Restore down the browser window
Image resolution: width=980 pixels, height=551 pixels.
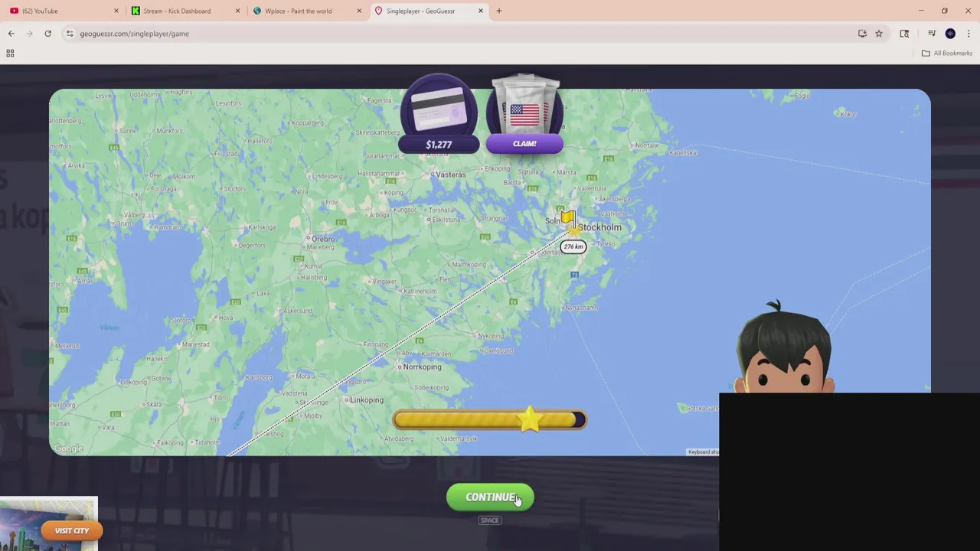(945, 11)
